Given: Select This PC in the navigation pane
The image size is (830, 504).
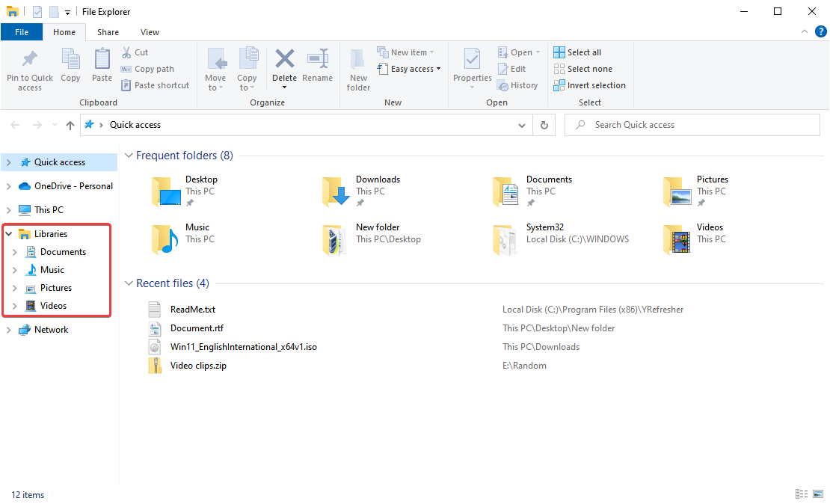Looking at the screenshot, I should 49,209.
